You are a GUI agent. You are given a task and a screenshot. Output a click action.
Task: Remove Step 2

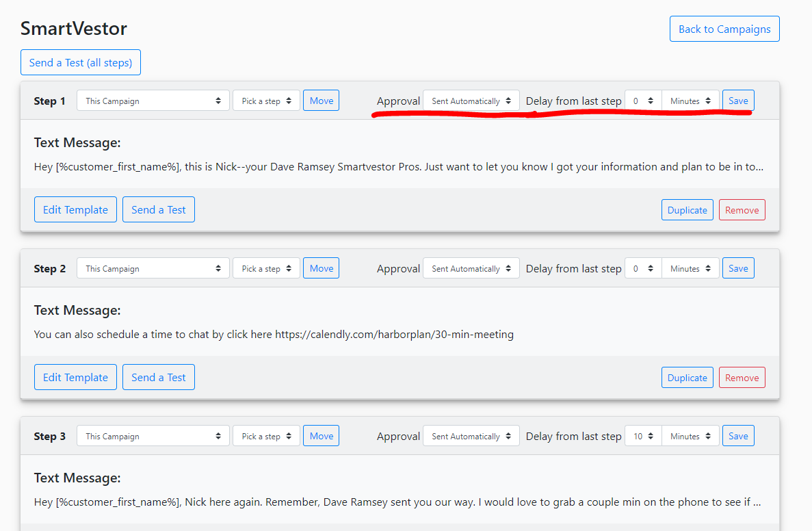(742, 378)
